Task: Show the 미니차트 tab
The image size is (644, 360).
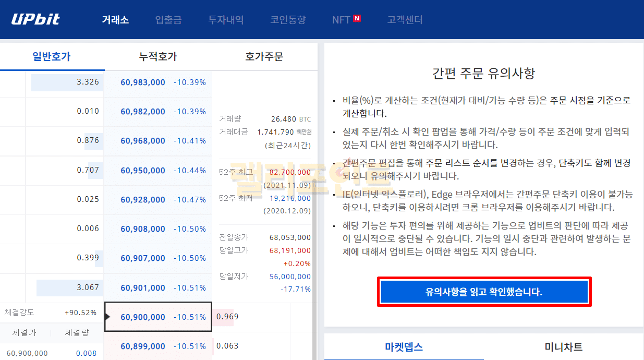Action: coord(563,347)
